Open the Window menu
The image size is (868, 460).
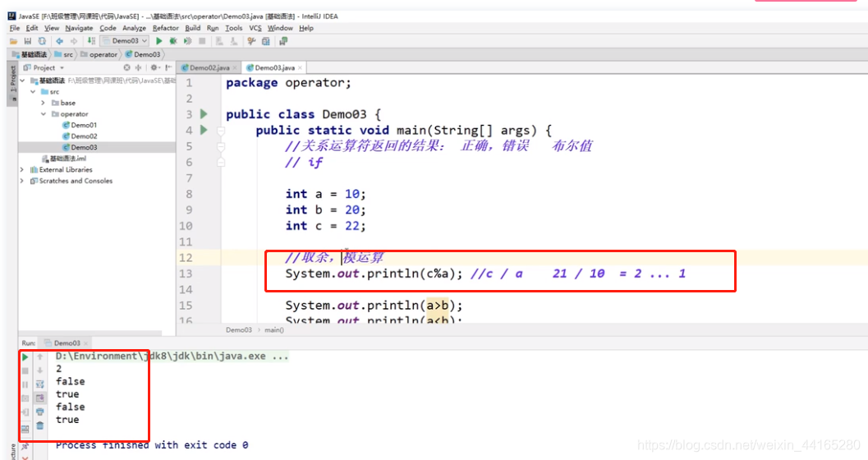[280, 28]
